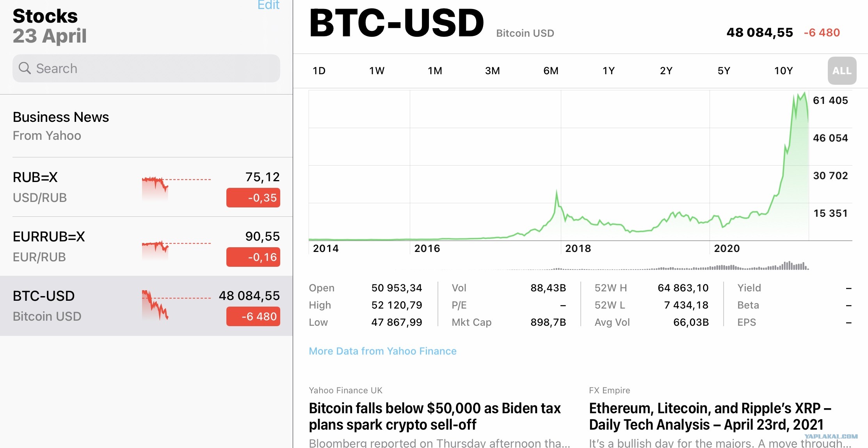This screenshot has height=448, width=868.
Task: Open the BTC-USD sparkline chart
Action: tap(176, 305)
